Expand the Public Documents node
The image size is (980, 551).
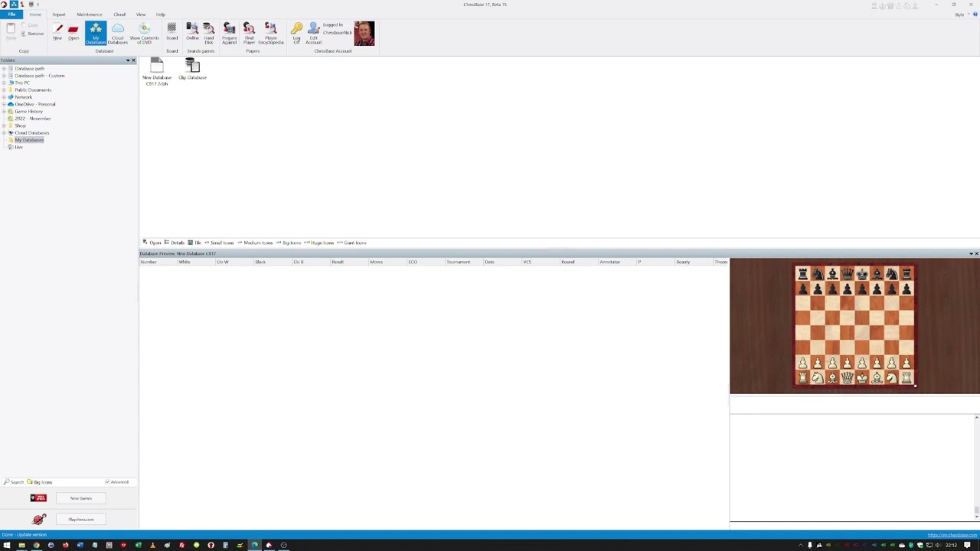coord(4,90)
